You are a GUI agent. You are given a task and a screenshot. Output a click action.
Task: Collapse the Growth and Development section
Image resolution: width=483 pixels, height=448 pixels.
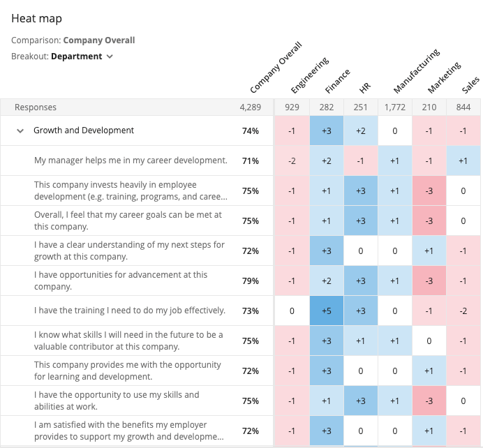point(20,131)
